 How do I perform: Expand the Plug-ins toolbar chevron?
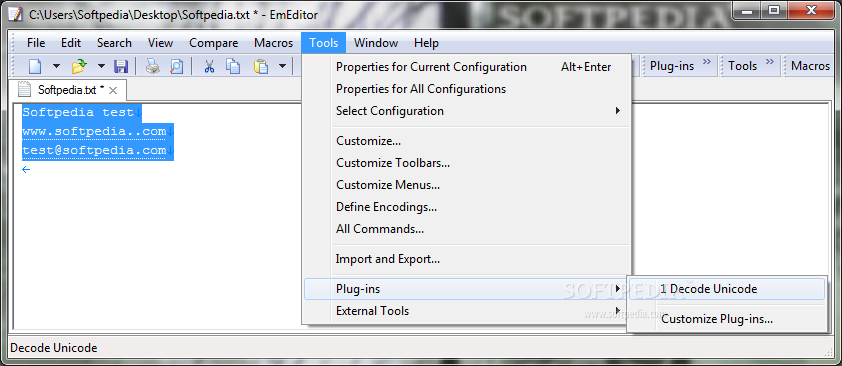click(x=707, y=61)
